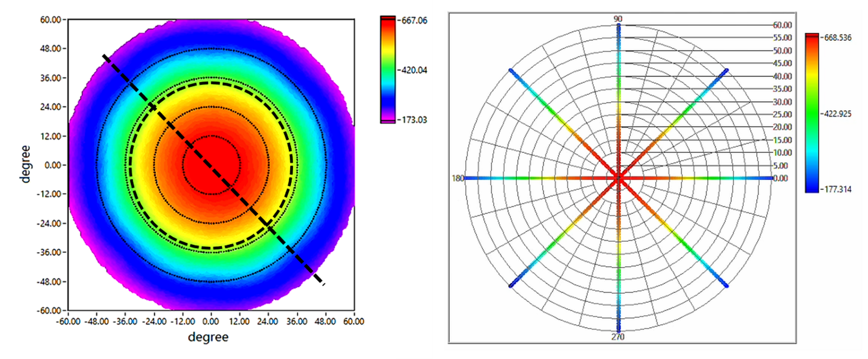Click the horizontal "degree" x-axis title
The height and width of the screenshot is (359, 868).
point(208,337)
